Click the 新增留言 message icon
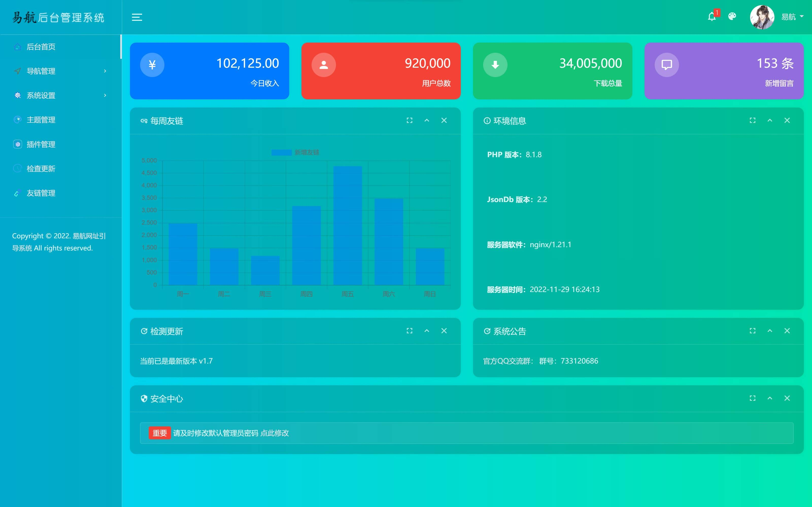Image resolution: width=812 pixels, height=507 pixels. (666, 64)
